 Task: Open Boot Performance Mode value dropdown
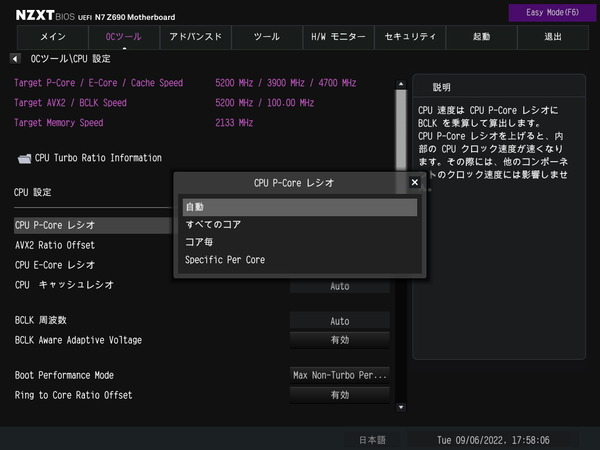[x=339, y=375]
